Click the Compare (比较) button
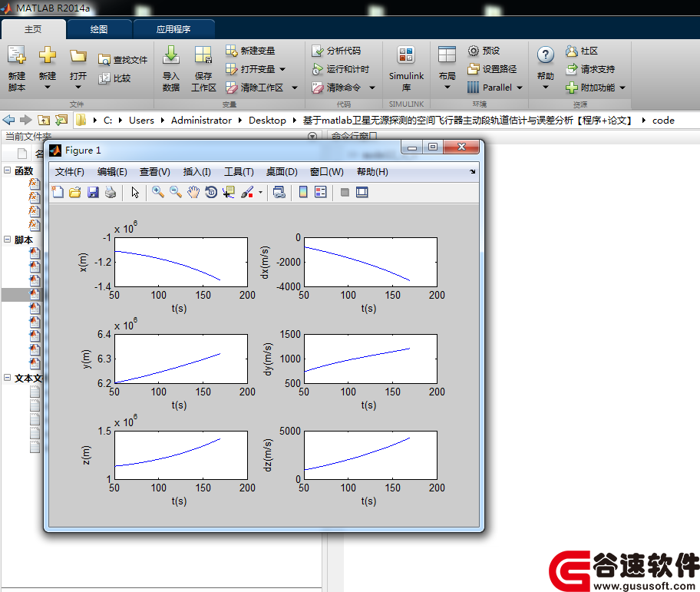 [x=114, y=78]
